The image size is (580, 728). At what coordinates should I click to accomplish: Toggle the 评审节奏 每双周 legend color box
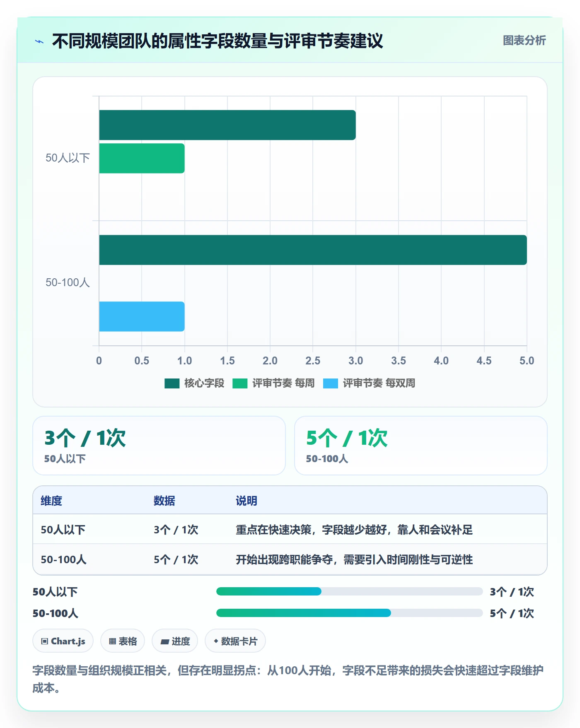coord(330,383)
